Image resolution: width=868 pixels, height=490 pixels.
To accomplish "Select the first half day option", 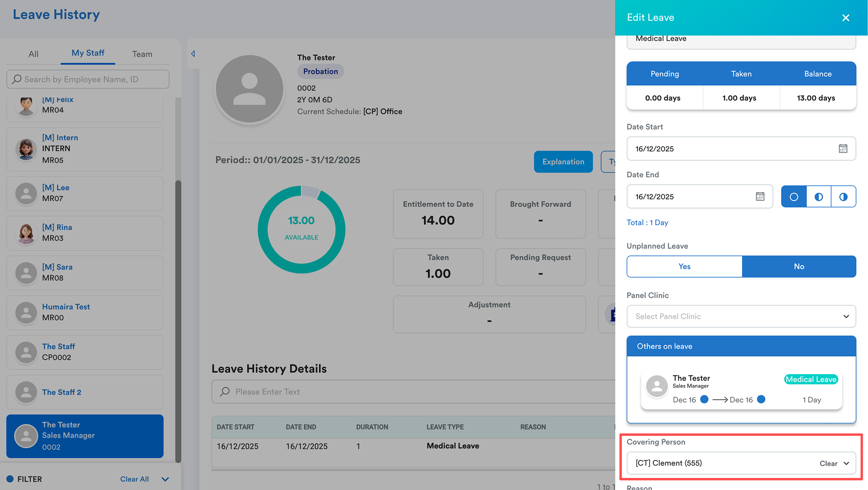I will click(x=818, y=197).
